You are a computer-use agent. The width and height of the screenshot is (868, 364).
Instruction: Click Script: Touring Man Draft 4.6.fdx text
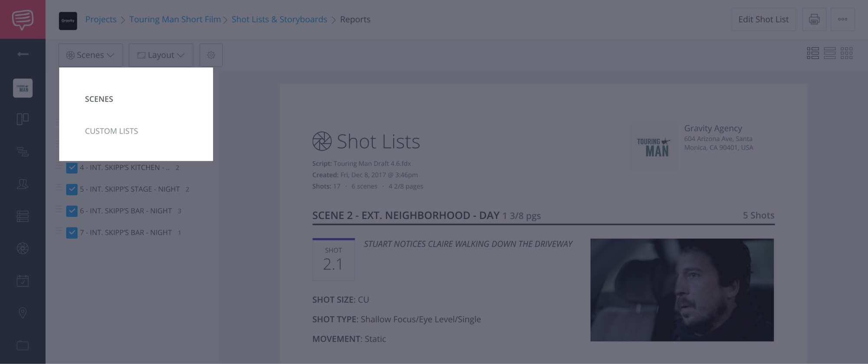(x=362, y=164)
